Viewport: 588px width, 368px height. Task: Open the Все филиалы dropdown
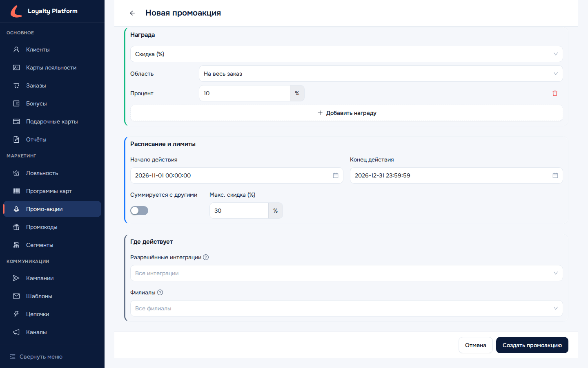(346, 308)
